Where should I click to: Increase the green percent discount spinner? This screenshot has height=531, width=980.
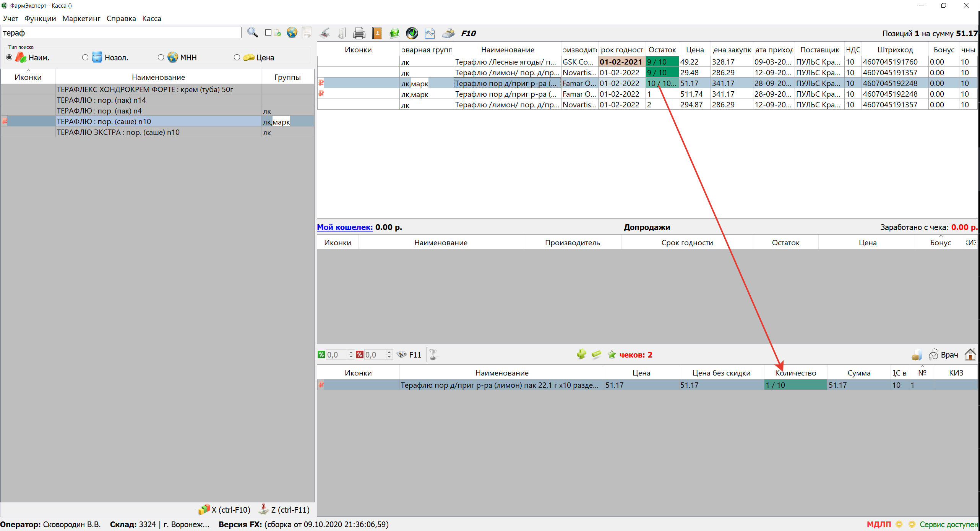click(351, 352)
